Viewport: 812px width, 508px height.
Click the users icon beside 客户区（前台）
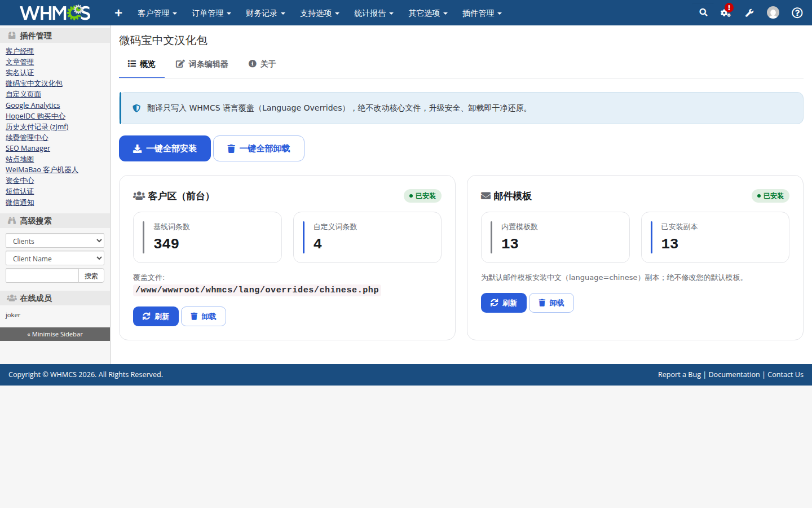click(x=139, y=196)
